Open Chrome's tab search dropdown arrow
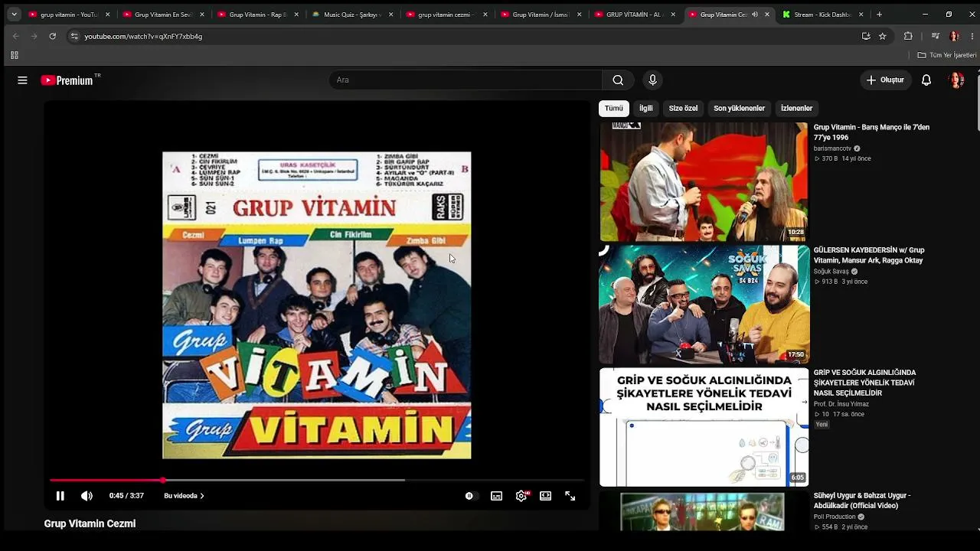The height and width of the screenshot is (551, 980). tap(14, 15)
